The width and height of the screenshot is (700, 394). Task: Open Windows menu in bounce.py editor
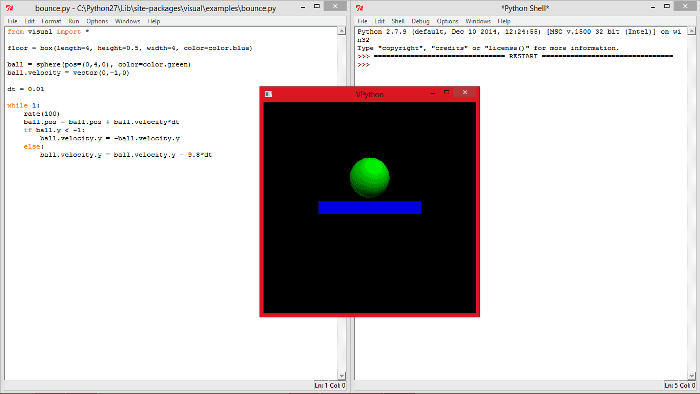(x=127, y=21)
